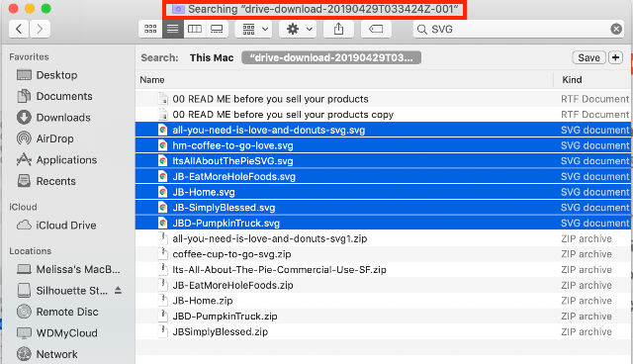This screenshot has width=633, height=364.
Task: Click the Share icon
Action: click(338, 29)
